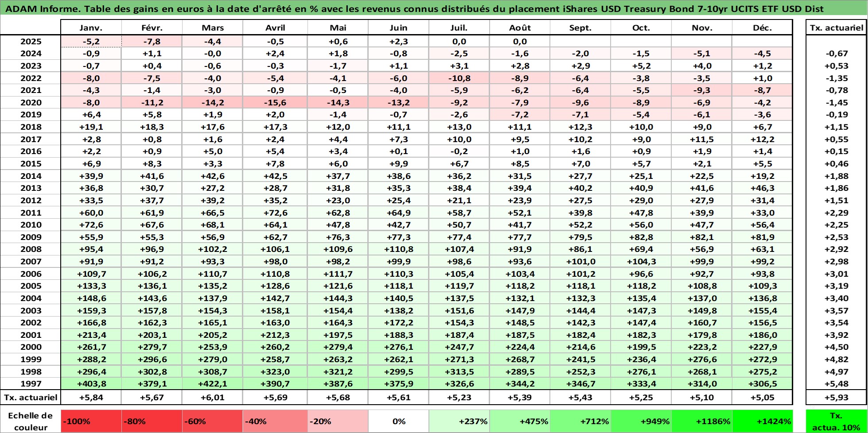Image resolution: width=868 pixels, height=433 pixels.
Task: Click the 'Tx. actua. 10%' green swatch
Action: 836,421
